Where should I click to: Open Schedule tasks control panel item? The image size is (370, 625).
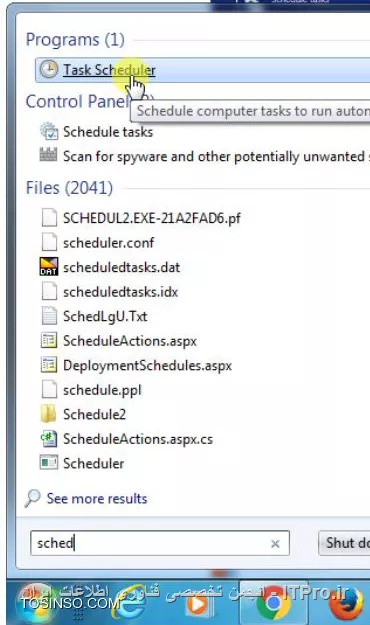tap(108, 132)
